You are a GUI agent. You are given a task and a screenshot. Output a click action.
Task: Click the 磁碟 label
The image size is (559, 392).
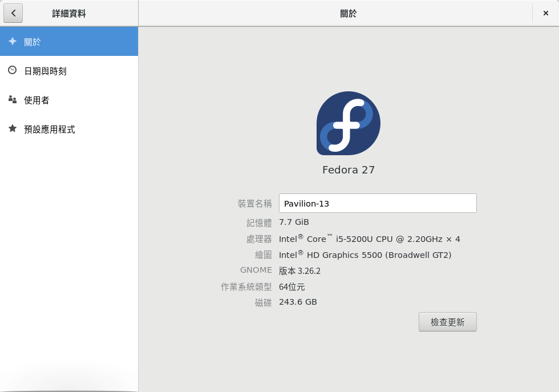(263, 303)
